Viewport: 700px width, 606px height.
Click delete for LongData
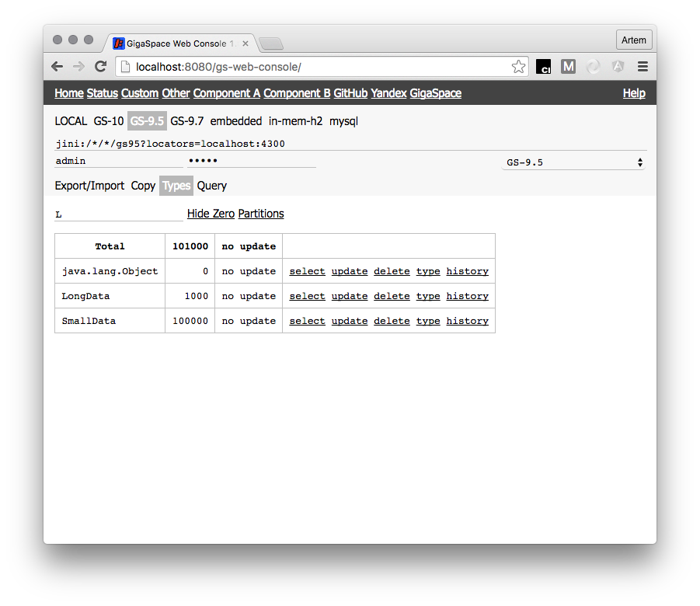point(392,296)
